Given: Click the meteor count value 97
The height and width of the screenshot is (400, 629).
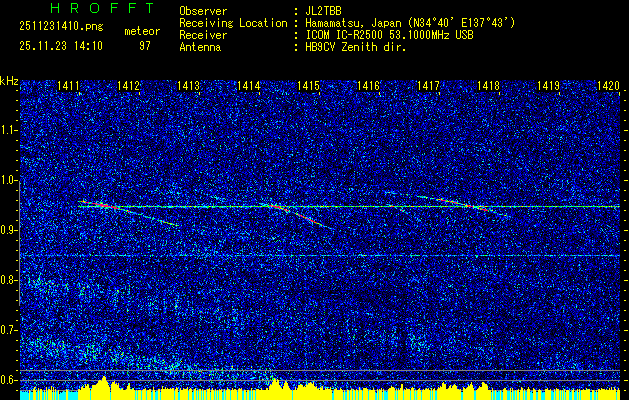Looking at the screenshot, I should coord(145,45).
